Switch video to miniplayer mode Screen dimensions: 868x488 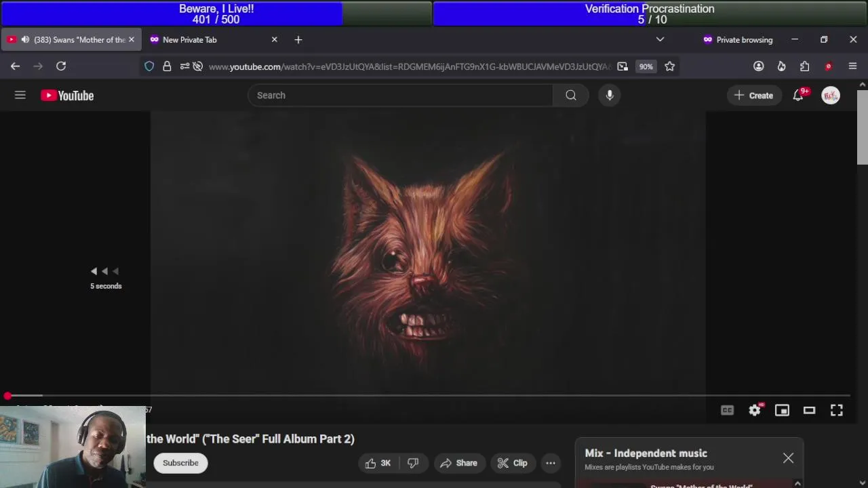coord(782,410)
